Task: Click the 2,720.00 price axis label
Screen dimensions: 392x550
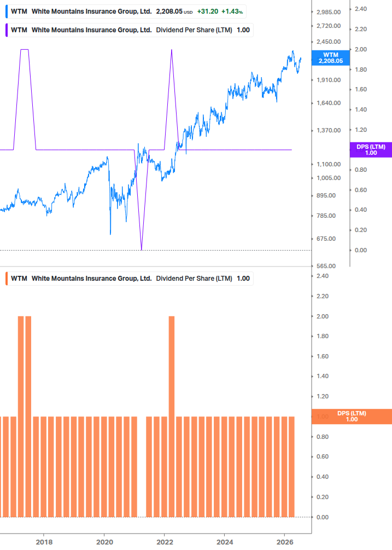Action: click(329, 26)
